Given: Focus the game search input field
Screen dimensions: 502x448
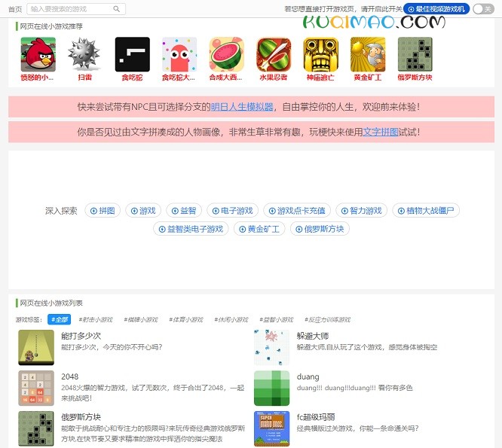Looking at the screenshot, I should tap(76, 9).
